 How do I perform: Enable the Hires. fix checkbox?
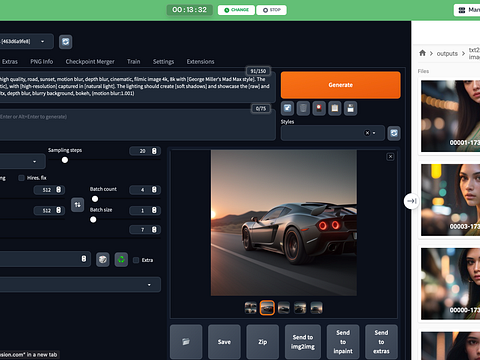click(22, 178)
